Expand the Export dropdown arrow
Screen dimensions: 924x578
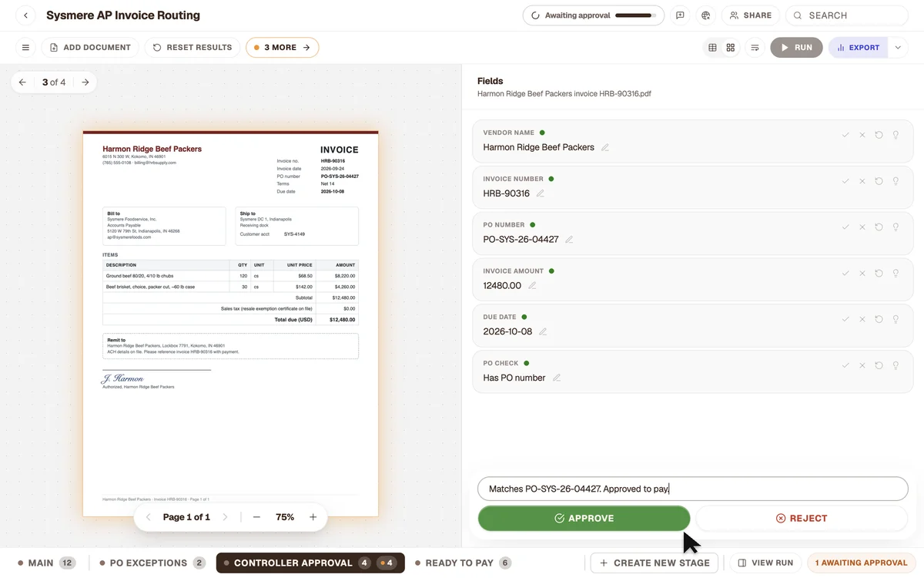pos(897,48)
